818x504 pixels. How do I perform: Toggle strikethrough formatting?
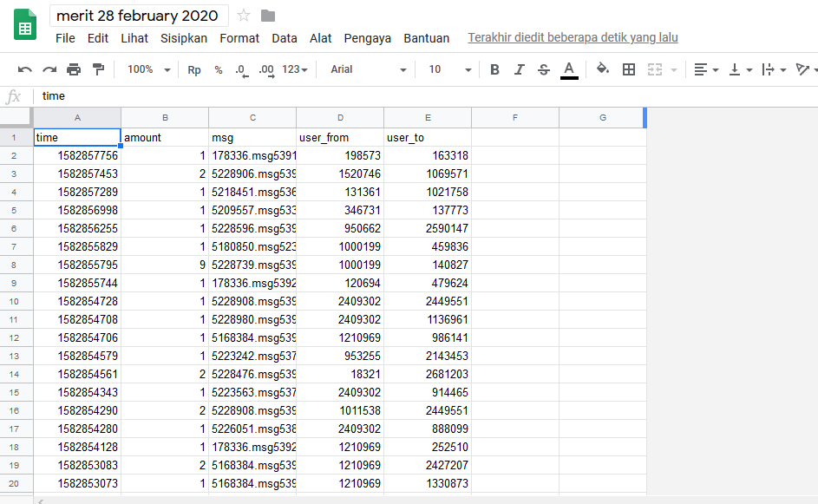tap(544, 69)
